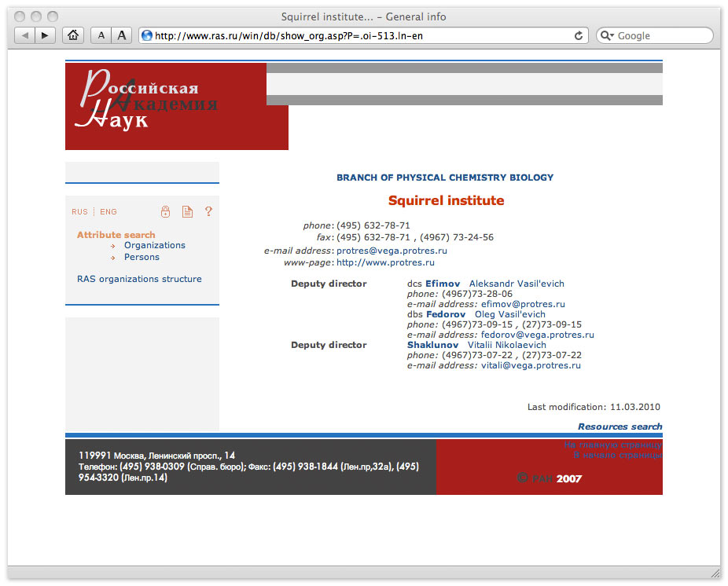Click the document page icon in sidebar
Viewport: 728px width, 586px height.
click(x=187, y=211)
